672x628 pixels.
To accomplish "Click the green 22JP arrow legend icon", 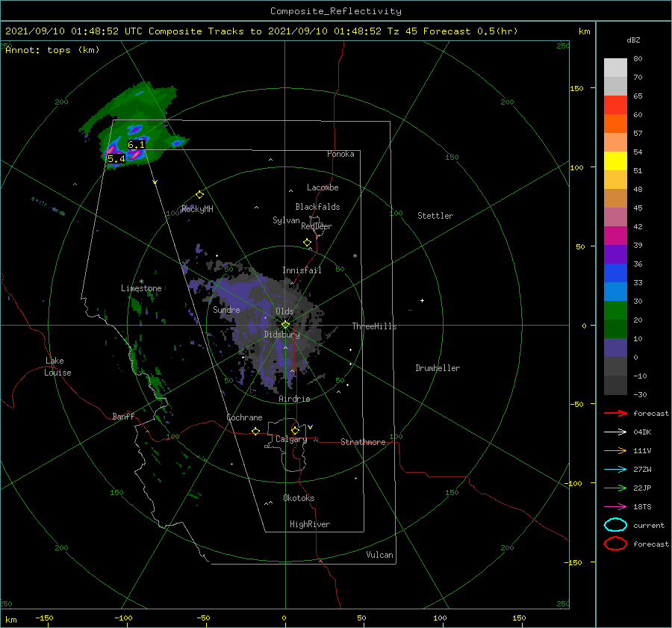I will (x=615, y=488).
